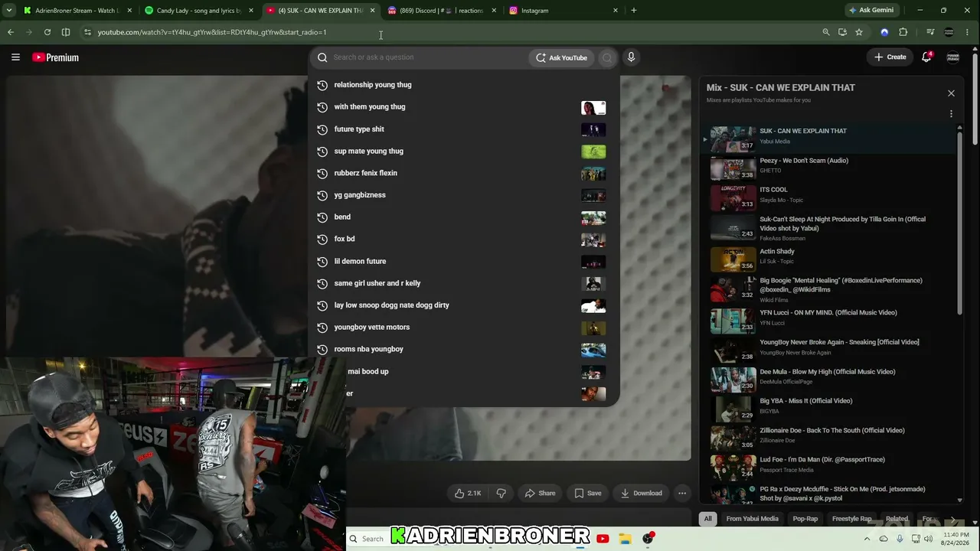Select the From Yabui Media chip
This screenshot has height=551, width=980.
pyautogui.click(x=753, y=519)
